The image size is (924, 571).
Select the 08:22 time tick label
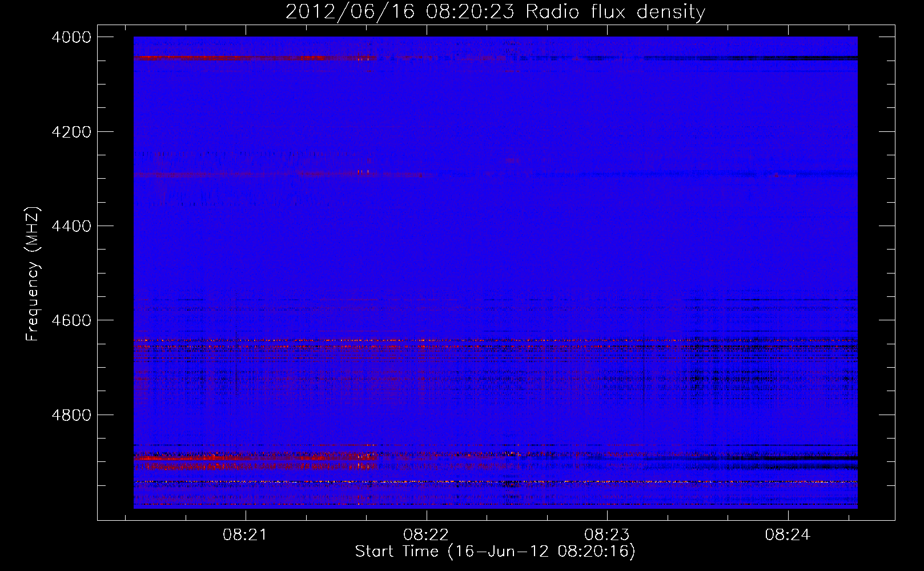pos(426,535)
